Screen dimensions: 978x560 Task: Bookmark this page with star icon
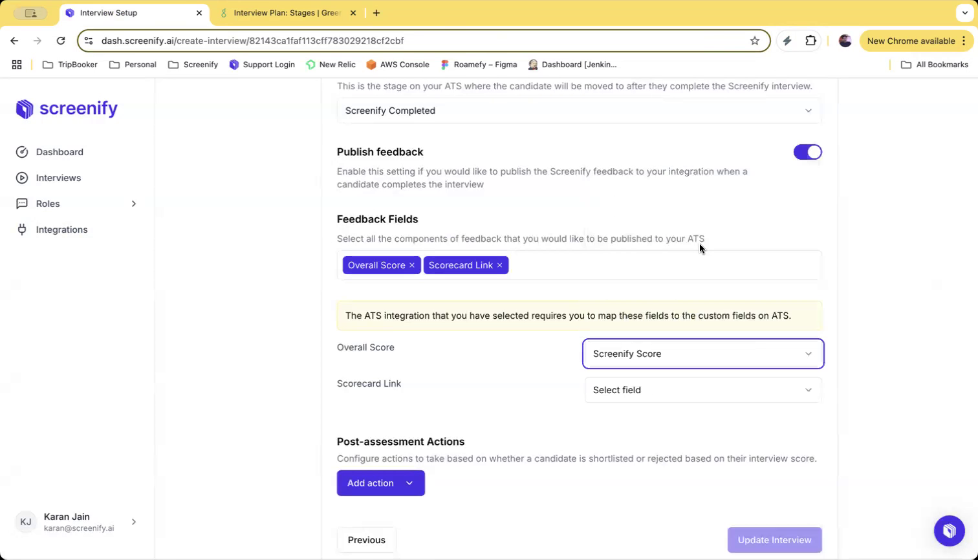(755, 41)
